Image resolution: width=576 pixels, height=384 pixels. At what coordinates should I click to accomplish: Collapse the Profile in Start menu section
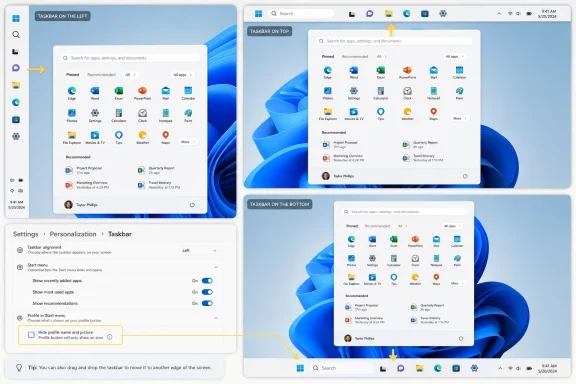click(x=216, y=318)
